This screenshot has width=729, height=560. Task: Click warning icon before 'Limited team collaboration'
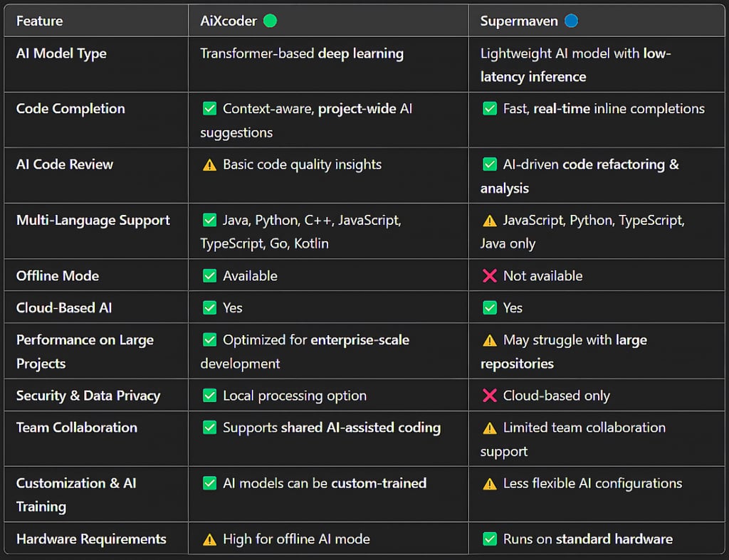tap(490, 428)
